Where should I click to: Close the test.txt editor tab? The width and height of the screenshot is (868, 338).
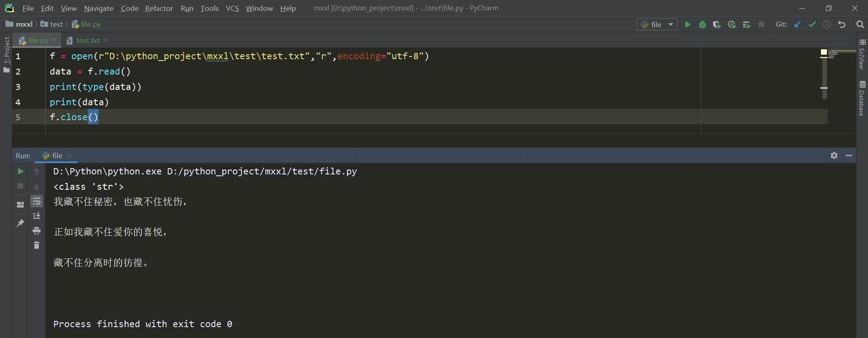click(106, 40)
